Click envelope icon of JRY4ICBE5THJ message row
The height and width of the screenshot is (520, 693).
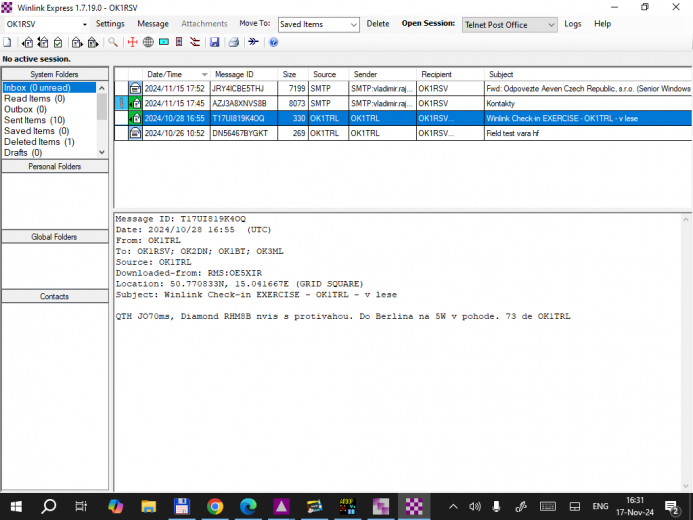coord(135,88)
